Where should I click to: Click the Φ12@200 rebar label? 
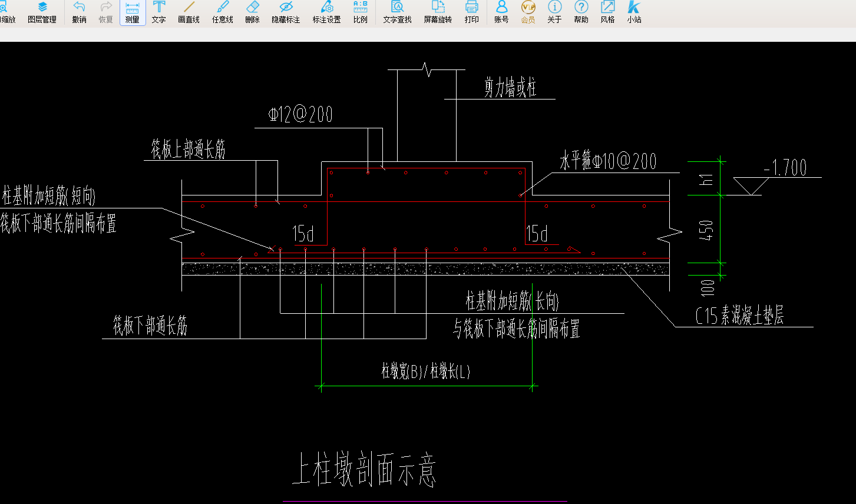pyautogui.click(x=300, y=114)
